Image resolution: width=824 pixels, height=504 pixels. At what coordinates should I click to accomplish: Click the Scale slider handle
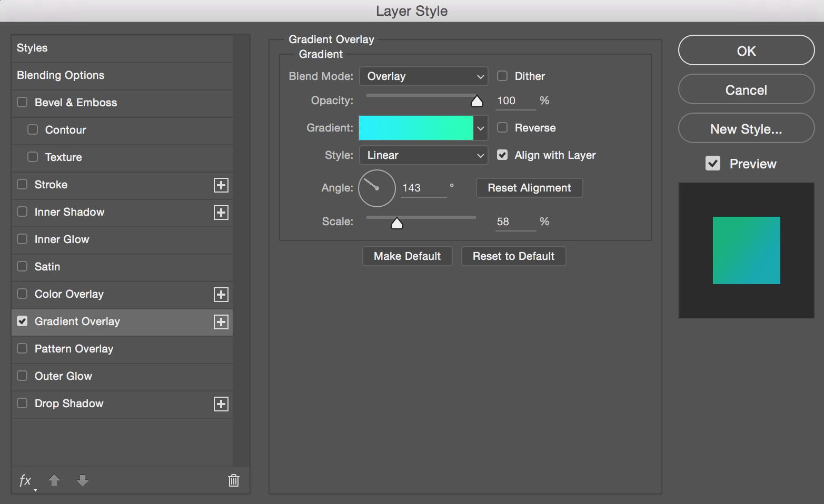click(397, 223)
